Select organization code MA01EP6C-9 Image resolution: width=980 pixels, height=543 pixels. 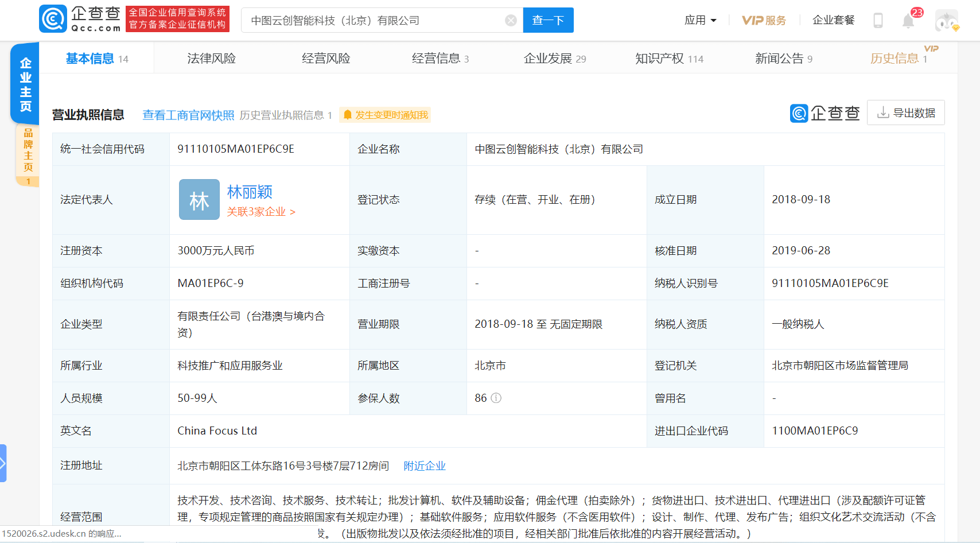(x=211, y=284)
